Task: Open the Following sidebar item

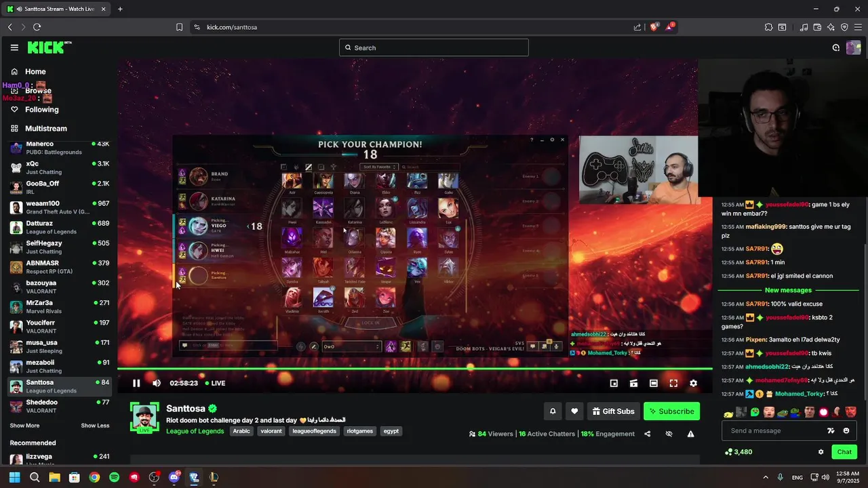Action: [x=59, y=110]
